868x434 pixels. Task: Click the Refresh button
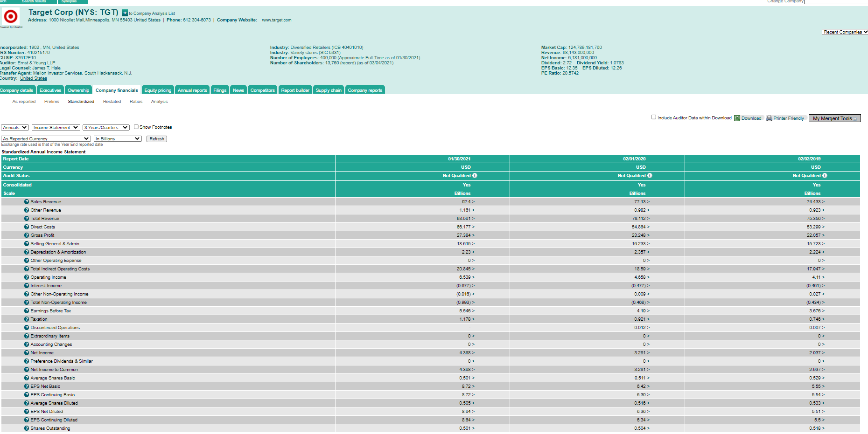(157, 139)
